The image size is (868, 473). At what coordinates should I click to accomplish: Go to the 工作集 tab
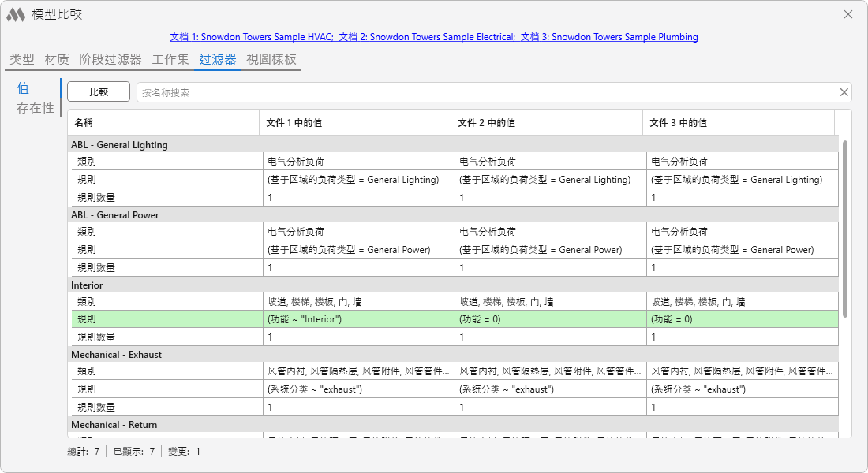pyautogui.click(x=170, y=59)
